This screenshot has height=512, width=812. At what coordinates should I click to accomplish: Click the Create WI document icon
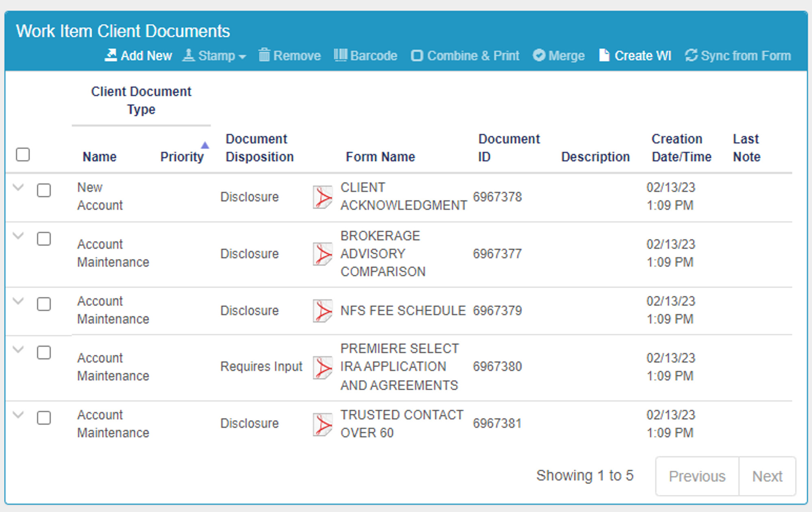tap(604, 55)
